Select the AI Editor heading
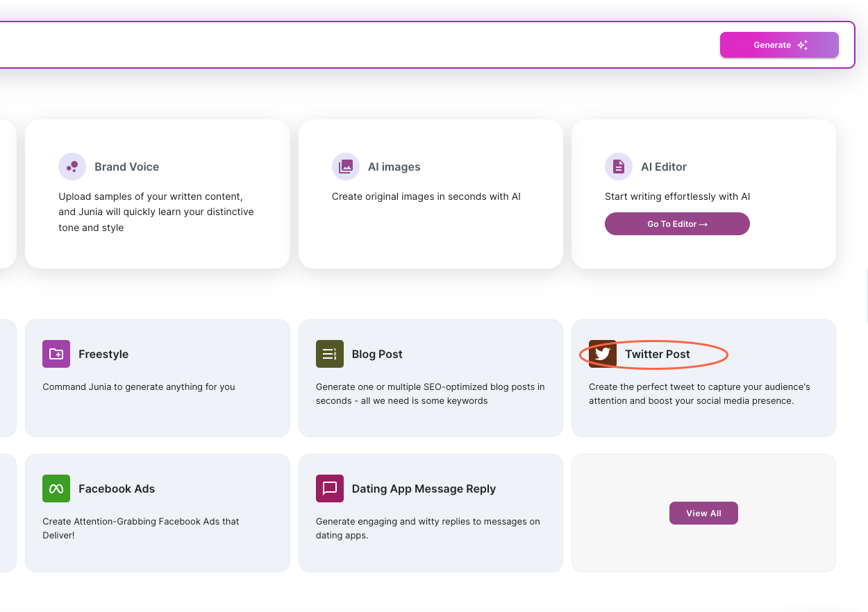868x612 pixels. click(664, 167)
